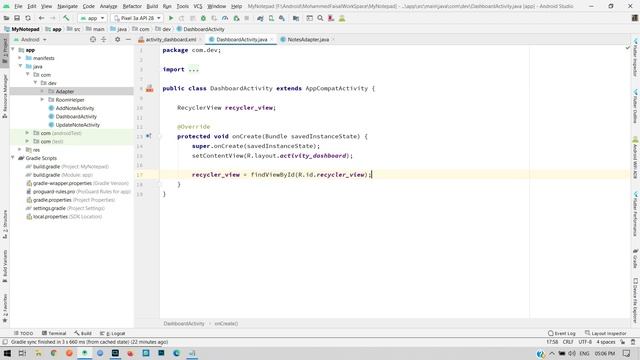
Task: Open Project panel settings gear
Action: coord(118,40)
